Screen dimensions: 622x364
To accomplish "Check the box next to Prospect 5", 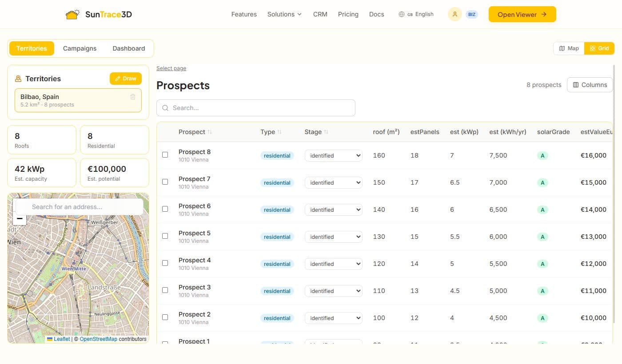I will [165, 236].
